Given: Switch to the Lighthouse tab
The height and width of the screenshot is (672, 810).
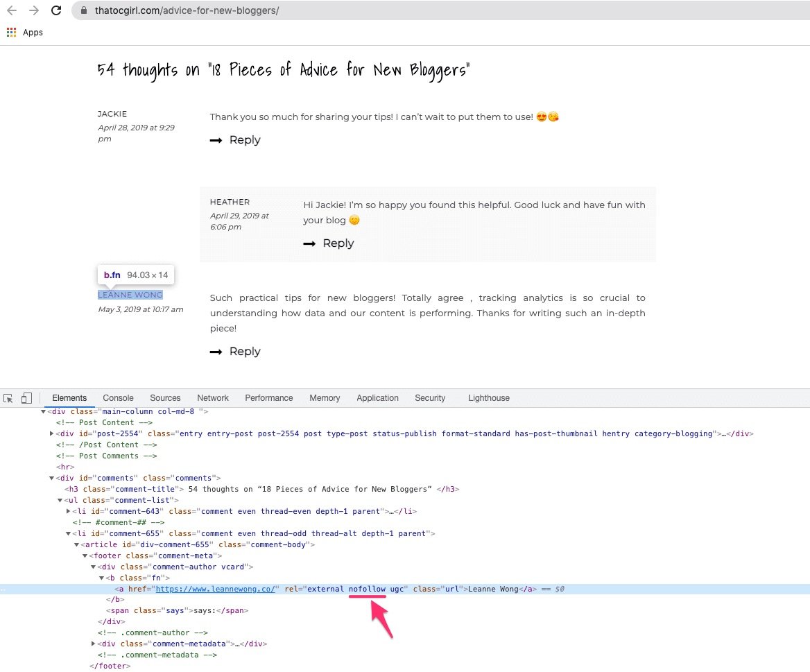Looking at the screenshot, I should 488,397.
